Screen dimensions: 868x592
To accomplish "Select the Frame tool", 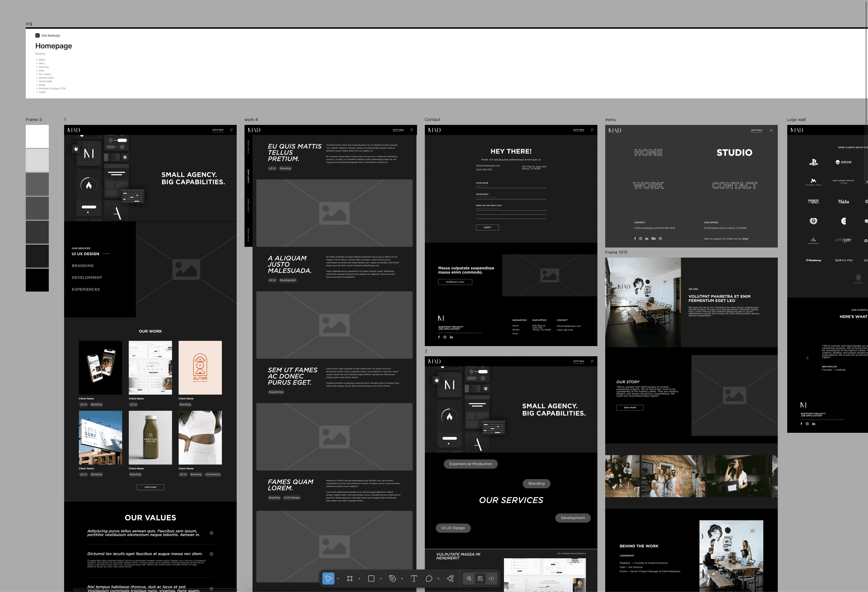I will coord(350,579).
